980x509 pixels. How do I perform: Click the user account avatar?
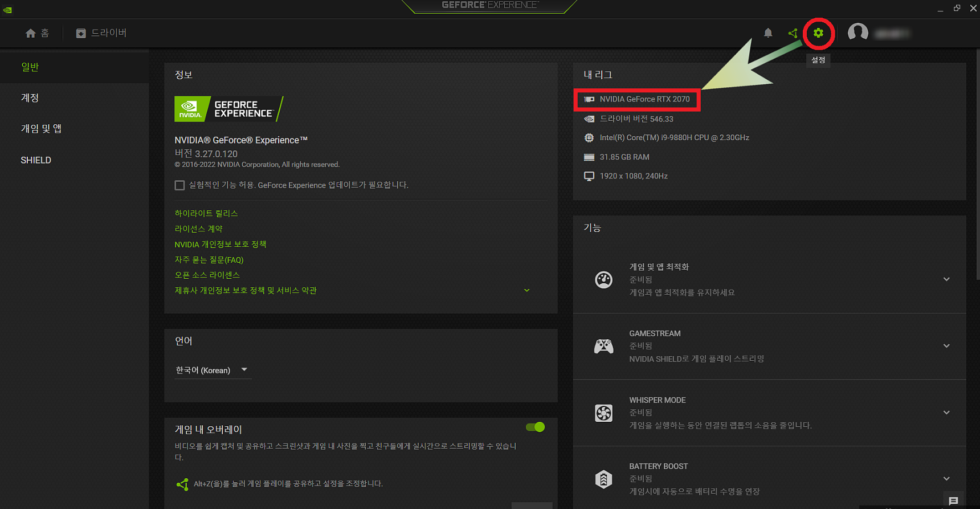[x=858, y=32]
